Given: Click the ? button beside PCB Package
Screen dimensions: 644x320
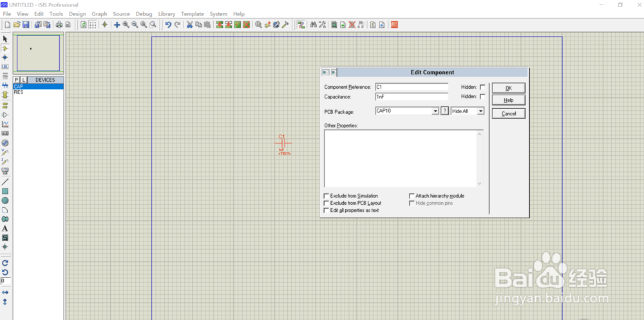Looking at the screenshot, I should 444,111.
